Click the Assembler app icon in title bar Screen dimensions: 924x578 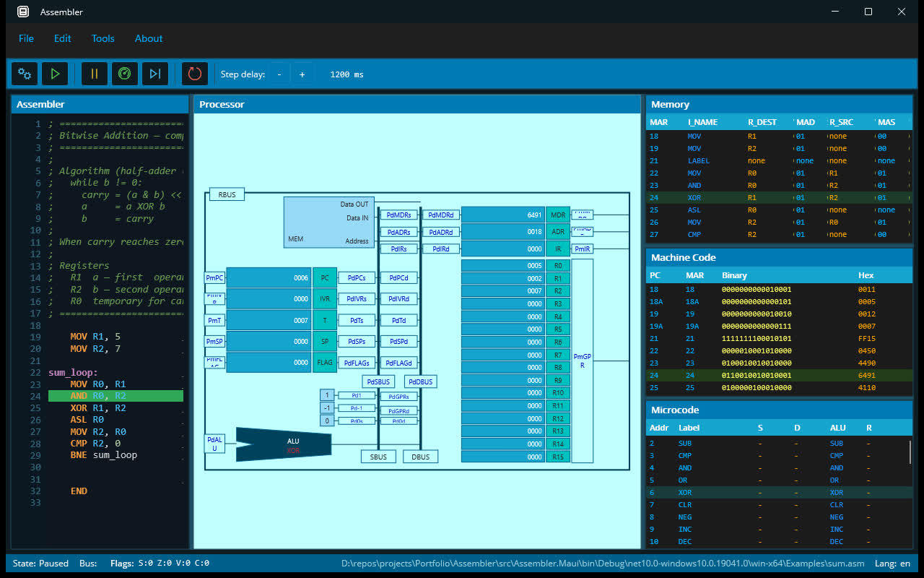[23, 12]
